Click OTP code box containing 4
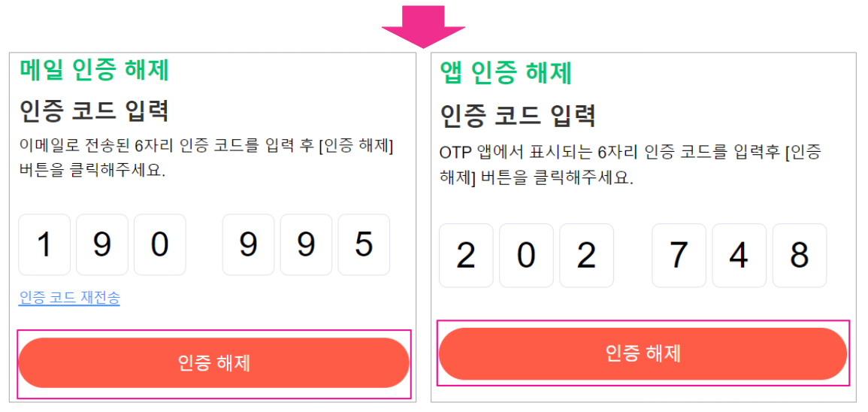 pyautogui.click(x=739, y=256)
